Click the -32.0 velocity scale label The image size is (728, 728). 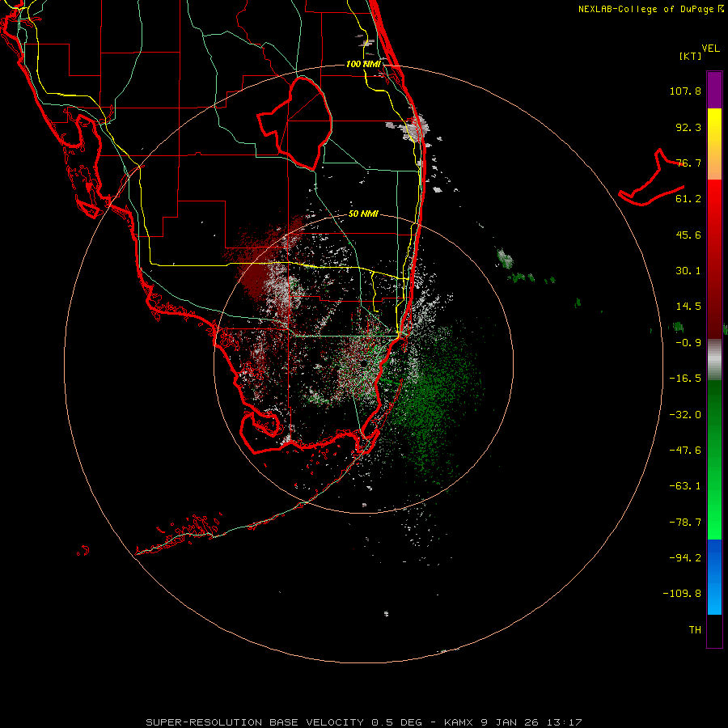pos(685,415)
